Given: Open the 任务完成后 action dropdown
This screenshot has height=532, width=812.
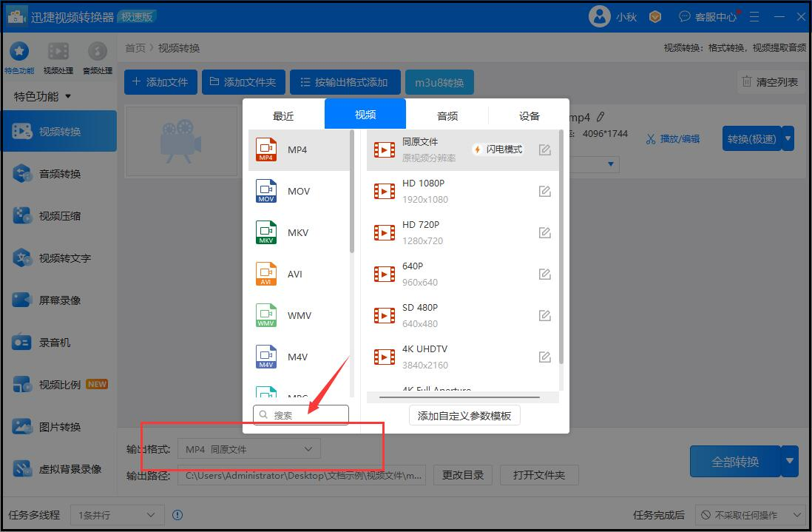Looking at the screenshot, I should pos(750,515).
